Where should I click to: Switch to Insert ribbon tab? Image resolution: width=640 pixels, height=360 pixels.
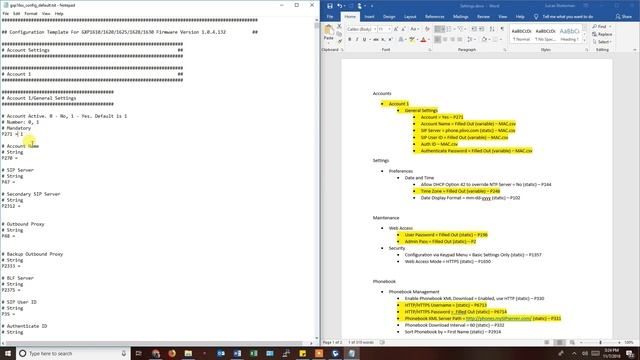pos(369,17)
